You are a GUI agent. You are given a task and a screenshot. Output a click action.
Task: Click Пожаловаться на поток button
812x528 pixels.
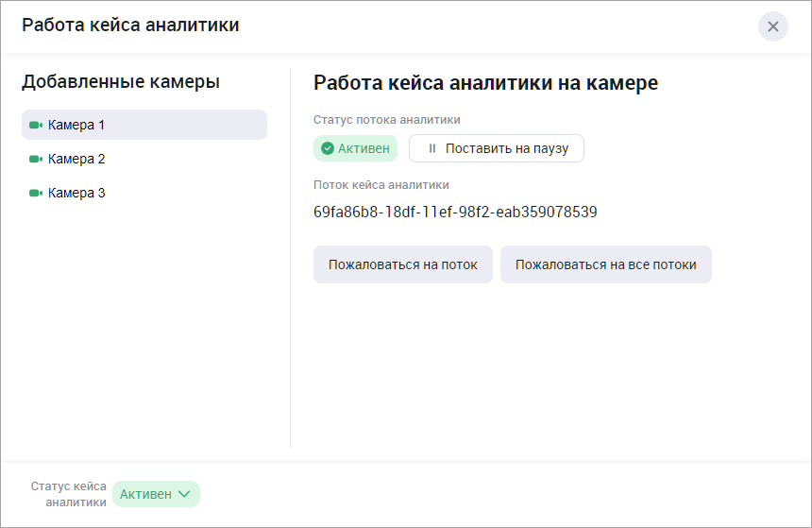click(x=403, y=264)
